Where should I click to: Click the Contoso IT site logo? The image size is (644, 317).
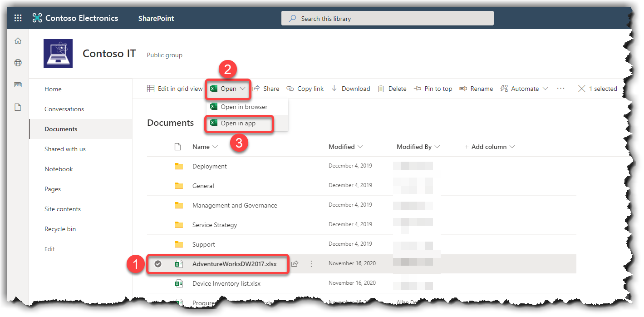tap(58, 54)
